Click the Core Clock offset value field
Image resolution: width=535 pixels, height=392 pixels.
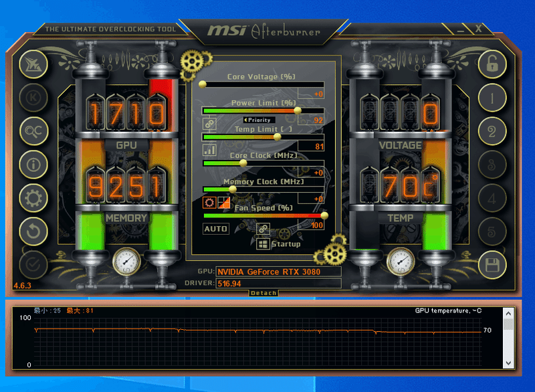pos(311,173)
